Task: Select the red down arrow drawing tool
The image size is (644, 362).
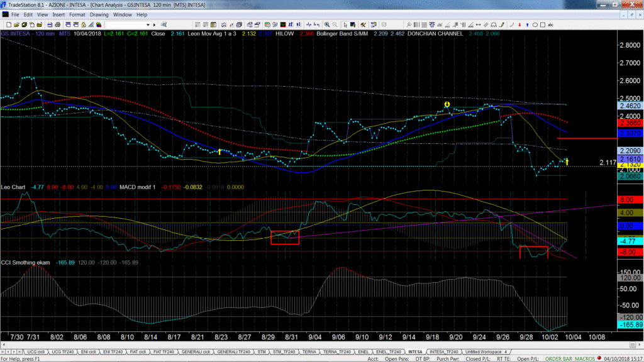Action: click(x=519, y=25)
